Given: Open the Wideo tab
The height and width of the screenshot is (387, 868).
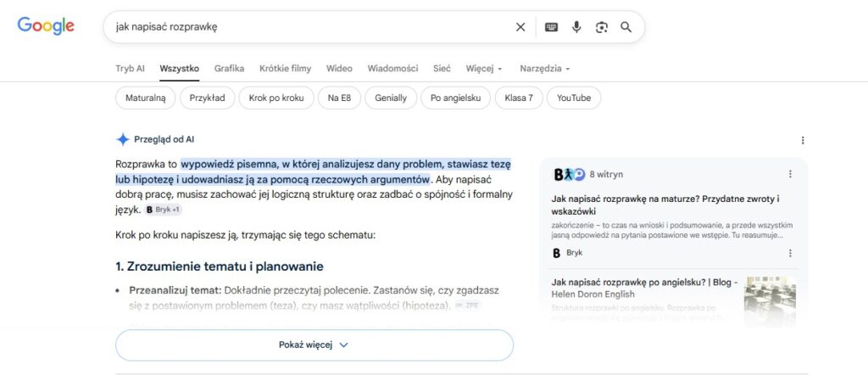Looking at the screenshot, I should point(339,69).
